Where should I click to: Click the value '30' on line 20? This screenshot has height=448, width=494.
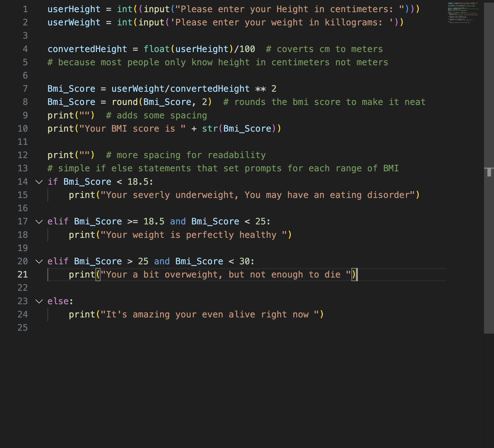coord(245,262)
